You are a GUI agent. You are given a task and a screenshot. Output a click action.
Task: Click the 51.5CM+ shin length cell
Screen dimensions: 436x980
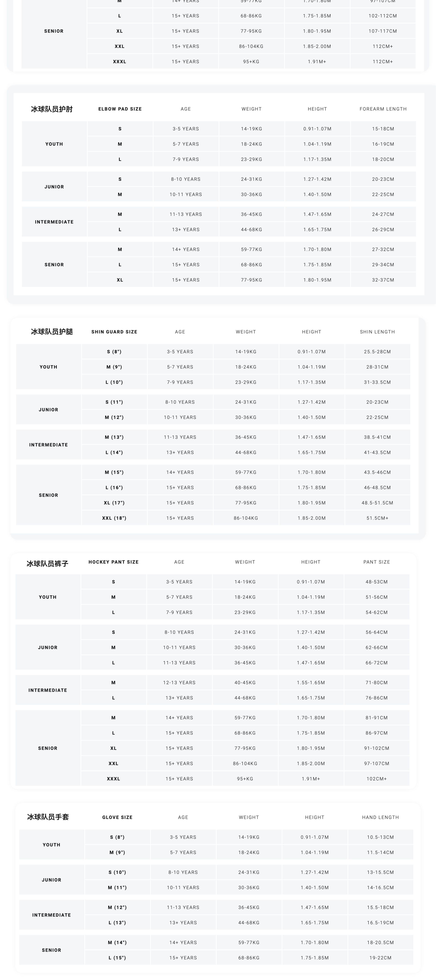coord(377,518)
